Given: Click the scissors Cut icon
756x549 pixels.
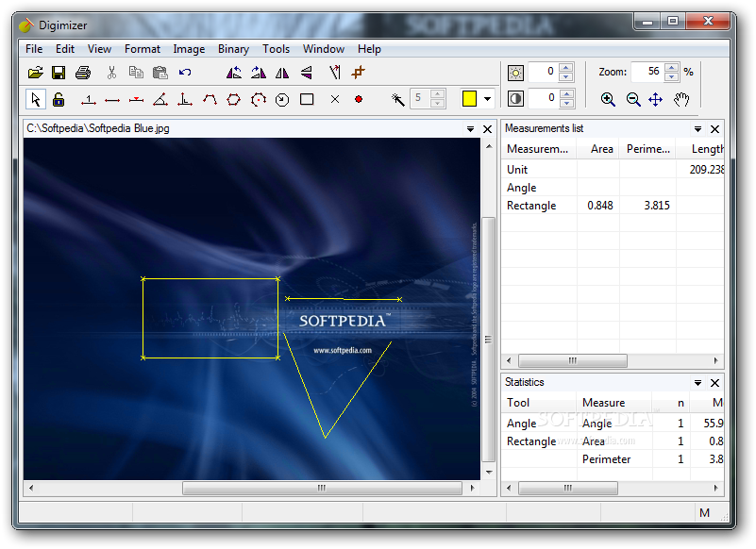Looking at the screenshot, I should point(111,73).
